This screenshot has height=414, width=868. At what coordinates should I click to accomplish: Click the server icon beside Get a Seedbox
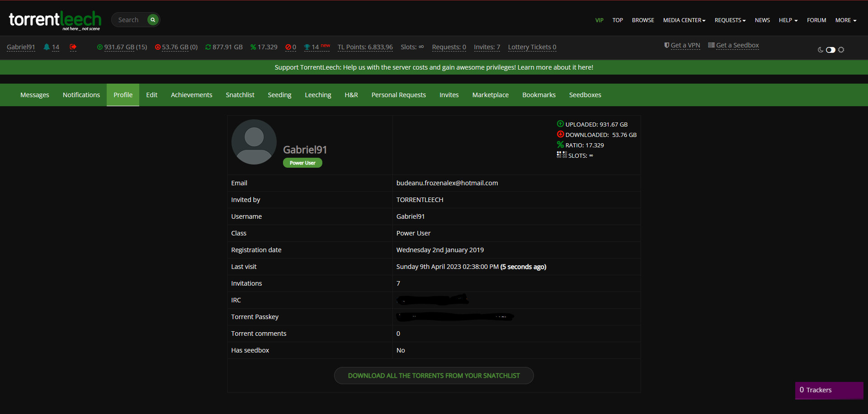tap(712, 45)
